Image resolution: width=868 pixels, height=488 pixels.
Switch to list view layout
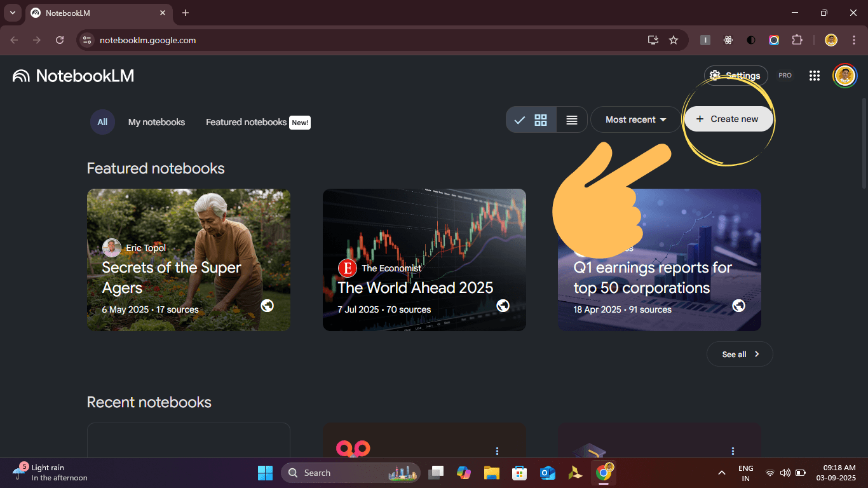coord(572,119)
